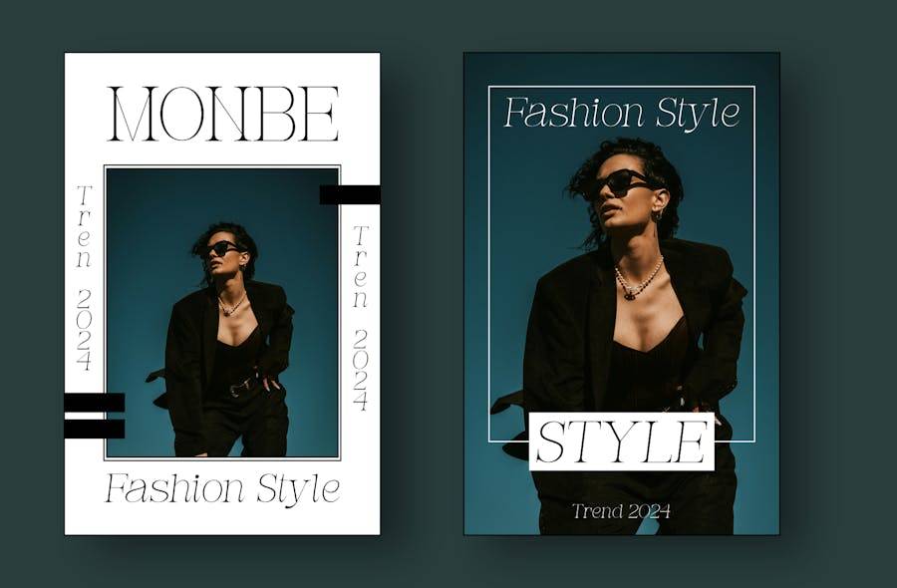Click the lower black bar at left edge
The height and width of the screenshot is (588, 897).
point(95,429)
